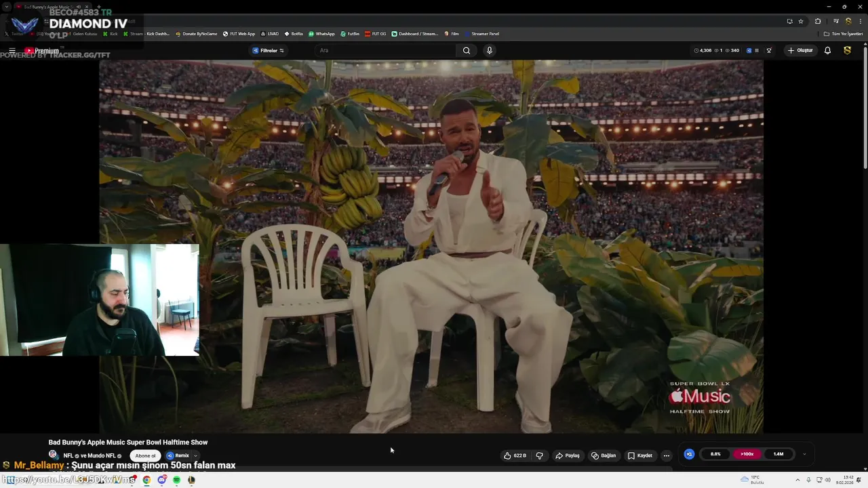Open the YouTube account avatar menu
This screenshot has height=488, width=868.
pos(847,50)
